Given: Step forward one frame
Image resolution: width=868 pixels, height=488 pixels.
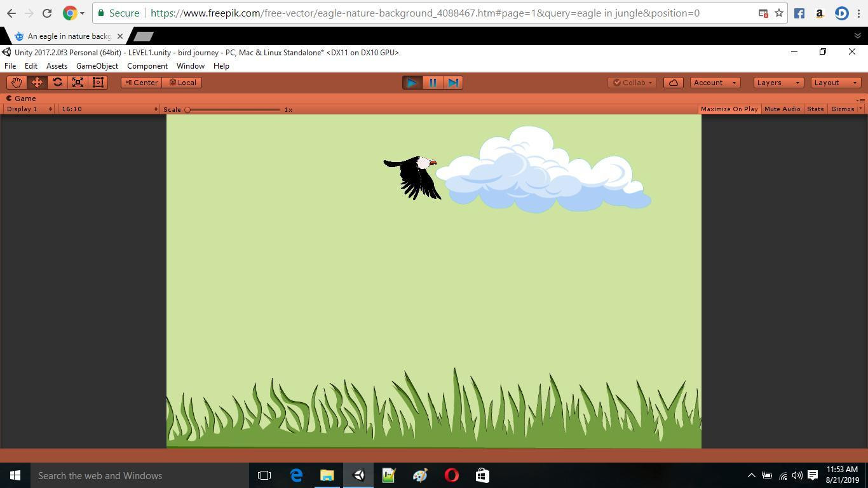Looking at the screenshot, I should click(x=453, y=83).
